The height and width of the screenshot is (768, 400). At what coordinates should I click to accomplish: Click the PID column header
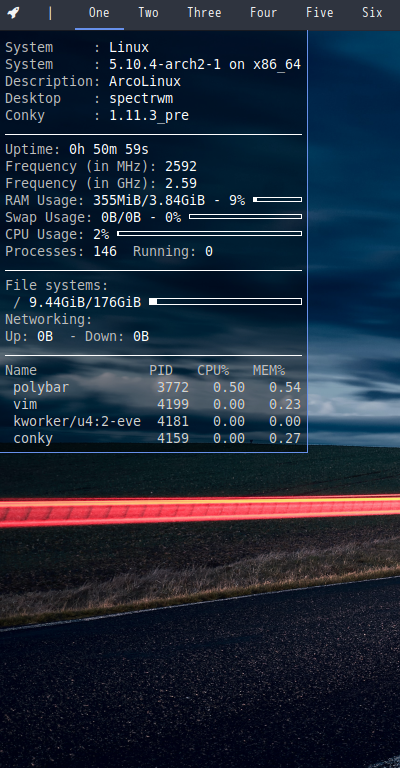click(x=161, y=371)
